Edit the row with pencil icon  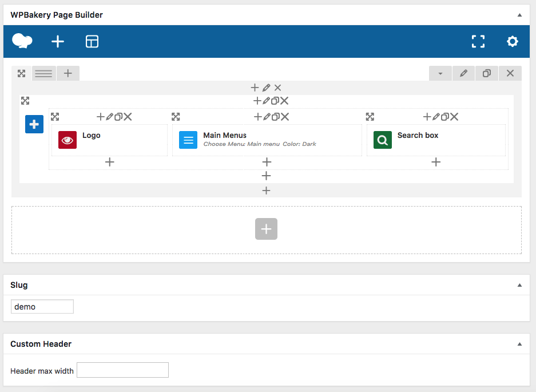(463, 73)
